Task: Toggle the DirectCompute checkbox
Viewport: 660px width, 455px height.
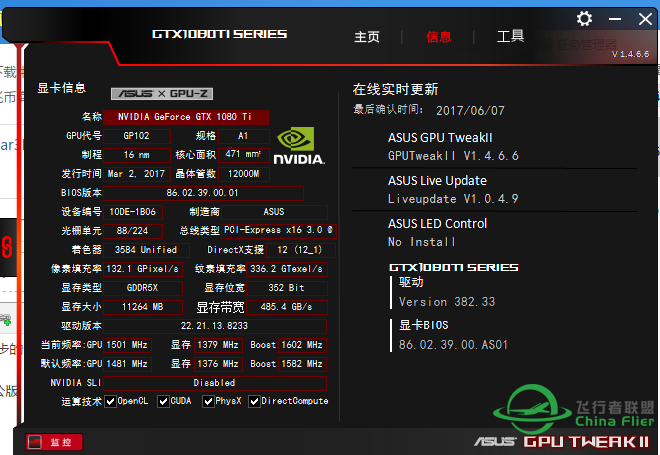Action: (x=254, y=402)
